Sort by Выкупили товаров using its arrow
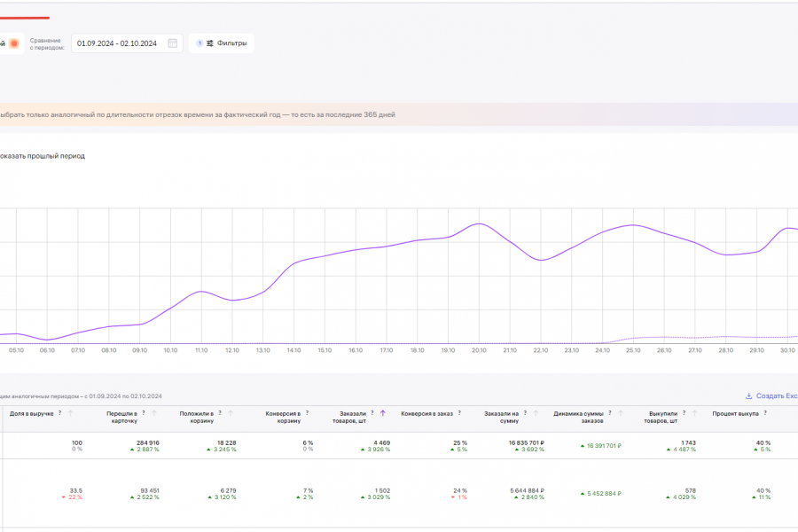 click(x=694, y=413)
